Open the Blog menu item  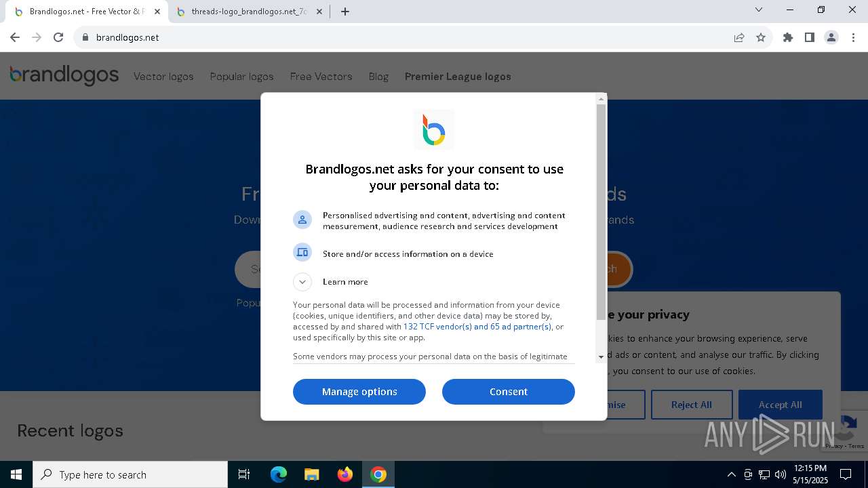378,77
